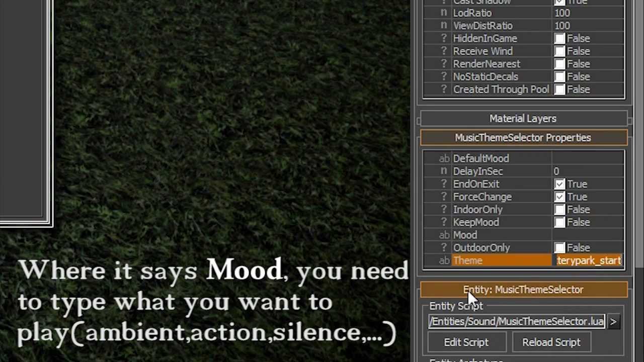Select the ViewDistRatio property label
This screenshot has width=644, height=362.
pos(482,26)
